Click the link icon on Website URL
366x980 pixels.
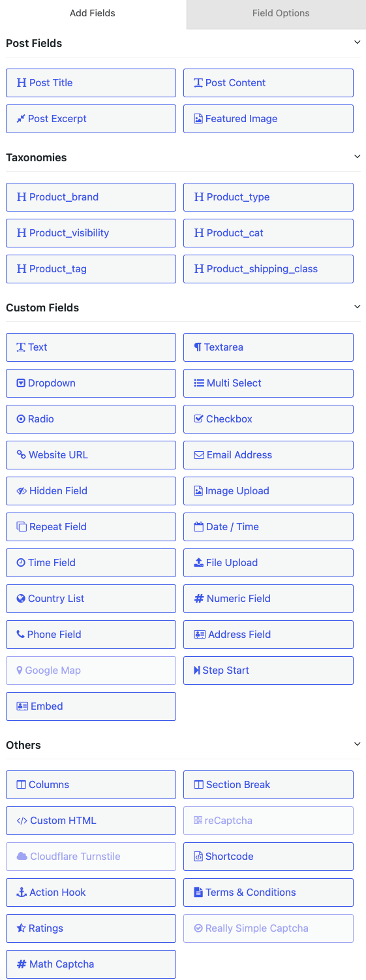pyautogui.click(x=22, y=454)
